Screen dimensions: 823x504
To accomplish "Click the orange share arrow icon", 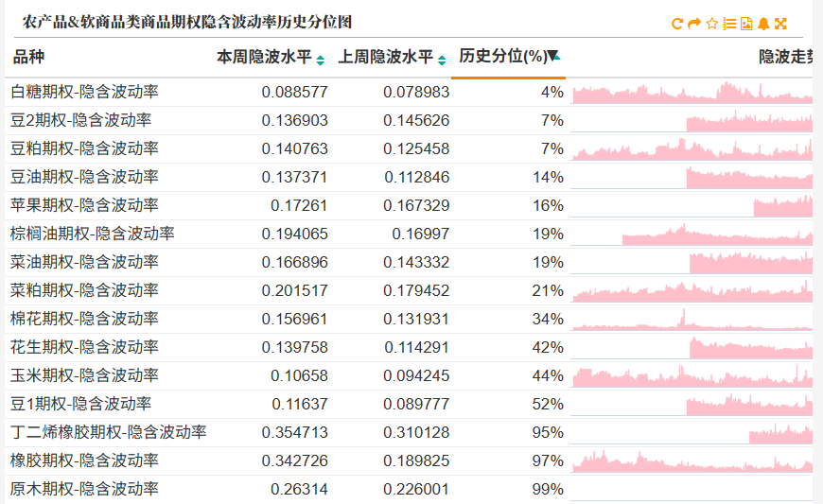I will point(694,24).
